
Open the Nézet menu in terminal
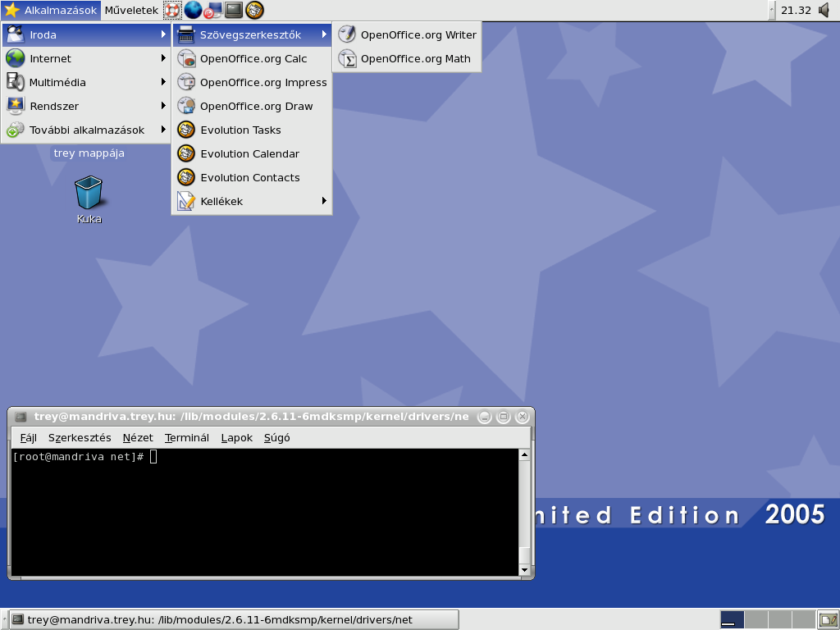[x=138, y=438]
